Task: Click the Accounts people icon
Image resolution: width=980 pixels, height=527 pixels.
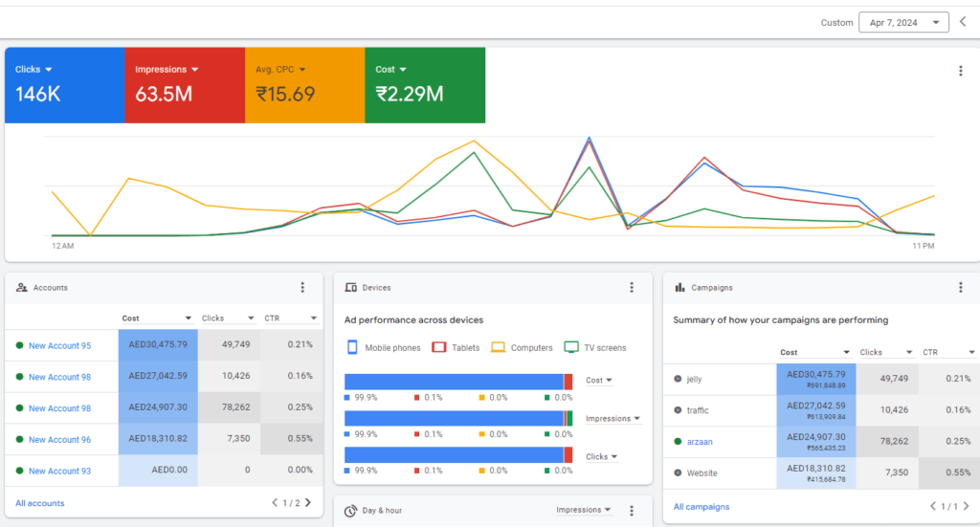Action: tap(22, 287)
